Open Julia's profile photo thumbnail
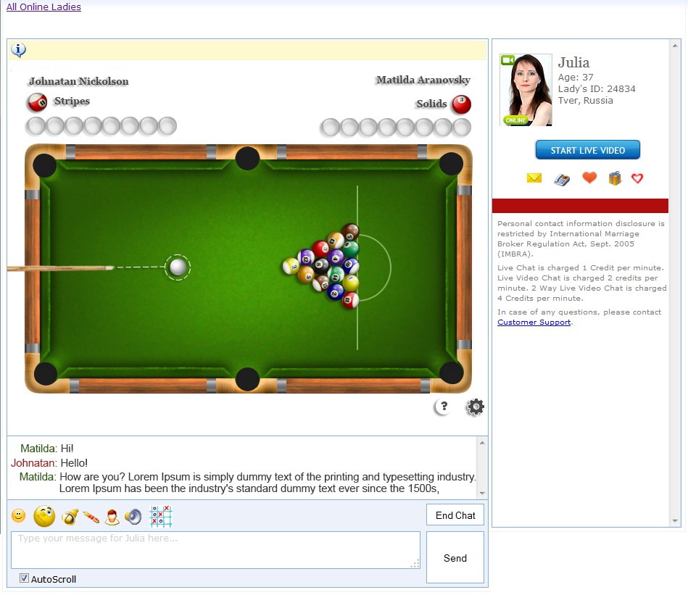 526,90
